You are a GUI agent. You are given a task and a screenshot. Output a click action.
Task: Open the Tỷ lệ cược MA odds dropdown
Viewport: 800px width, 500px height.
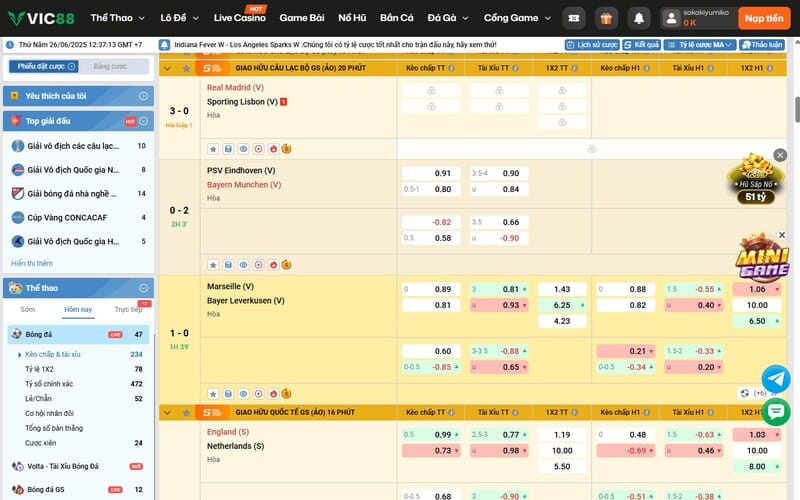coord(699,45)
